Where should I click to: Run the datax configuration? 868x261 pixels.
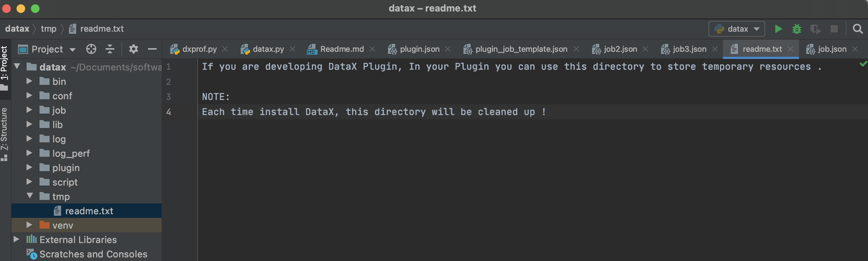click(778, 29)
